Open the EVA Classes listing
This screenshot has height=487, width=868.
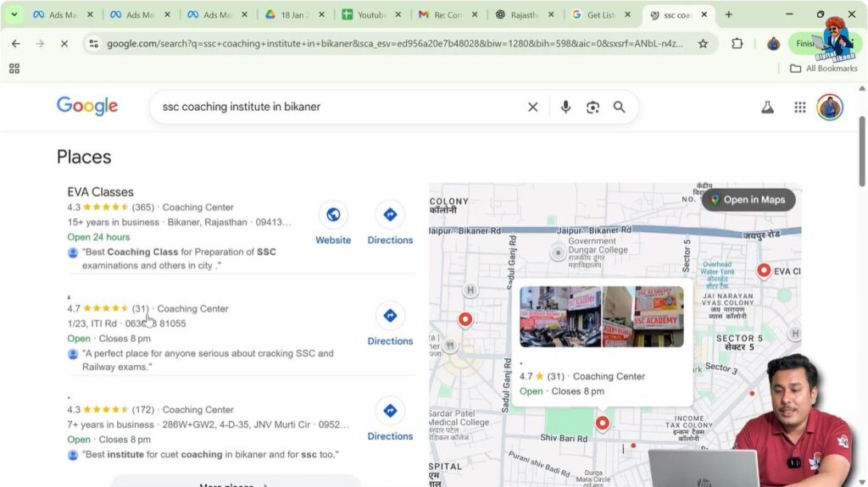(x=100, y=192)
